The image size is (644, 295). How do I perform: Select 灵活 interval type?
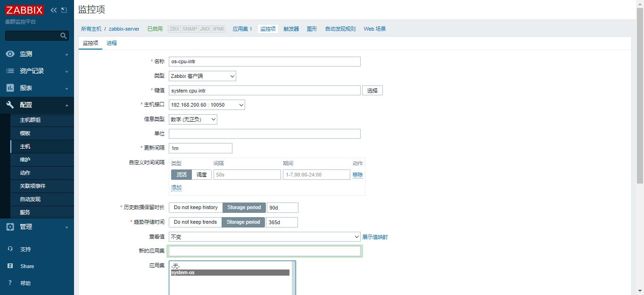[182, 175]
